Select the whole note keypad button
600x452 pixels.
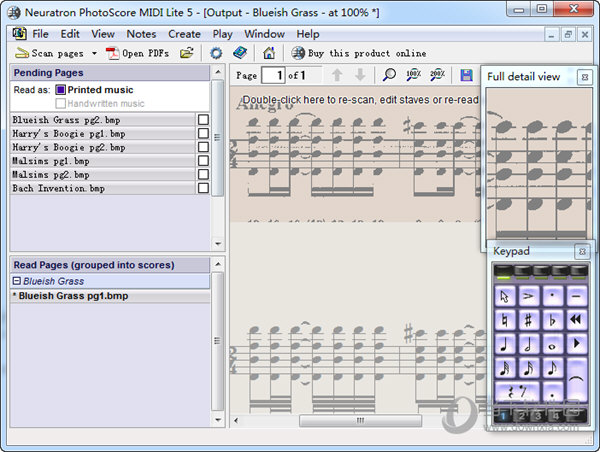pyautogui.click(x=553, y=344)
